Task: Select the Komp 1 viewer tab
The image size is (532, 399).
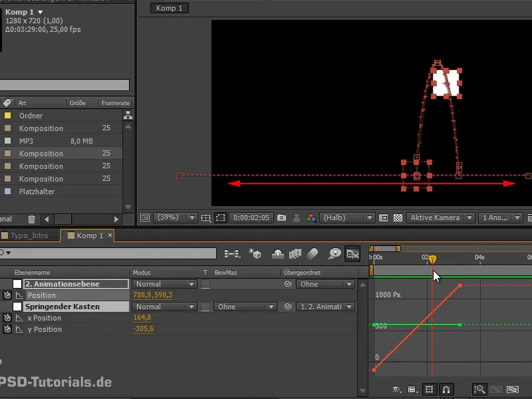Action: point(170,8)
